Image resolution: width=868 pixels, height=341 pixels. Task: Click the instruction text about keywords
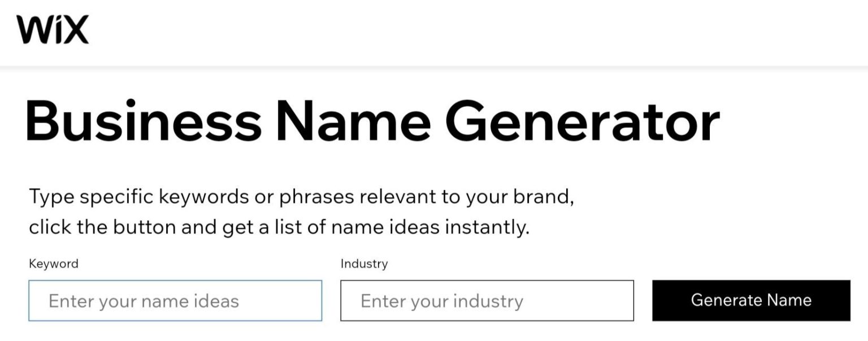pos(302,212)
